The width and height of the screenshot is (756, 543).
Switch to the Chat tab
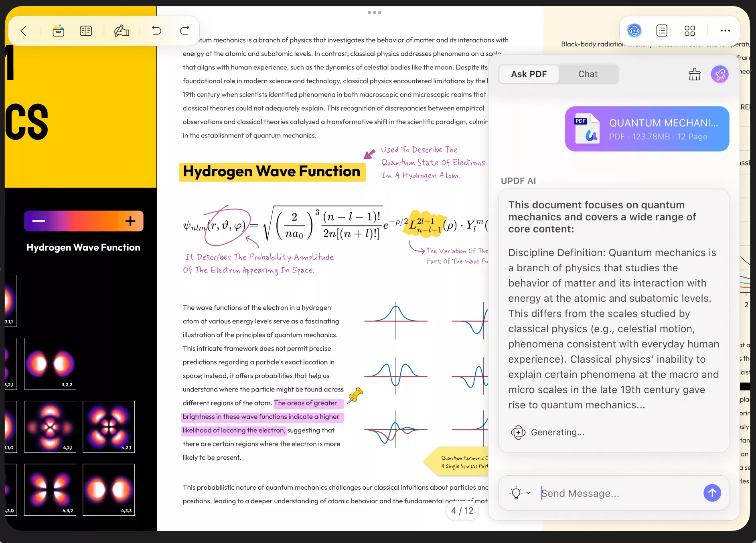click(x=588, y=74)
